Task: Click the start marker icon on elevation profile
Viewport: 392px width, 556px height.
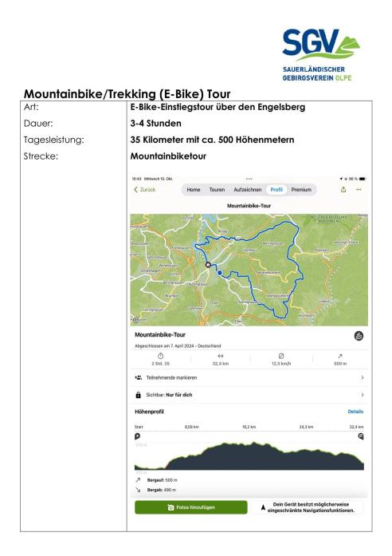Action: [x=137, y=436]
